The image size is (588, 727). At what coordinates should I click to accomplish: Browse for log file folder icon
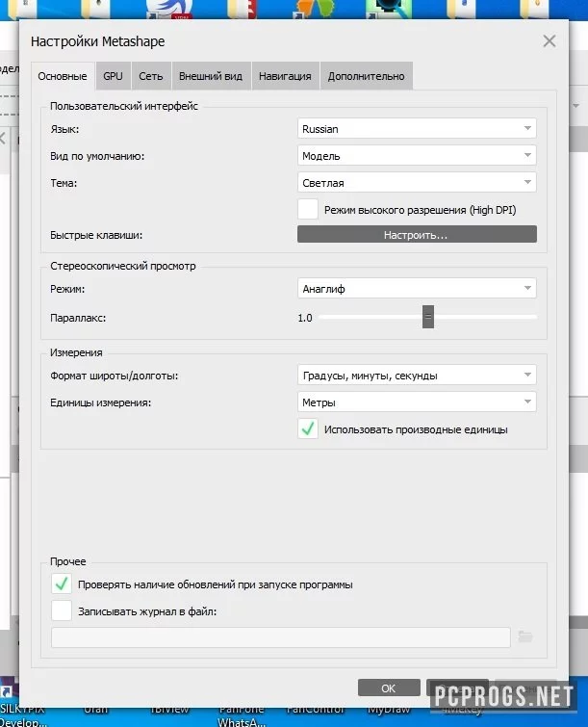pos(525,636)
